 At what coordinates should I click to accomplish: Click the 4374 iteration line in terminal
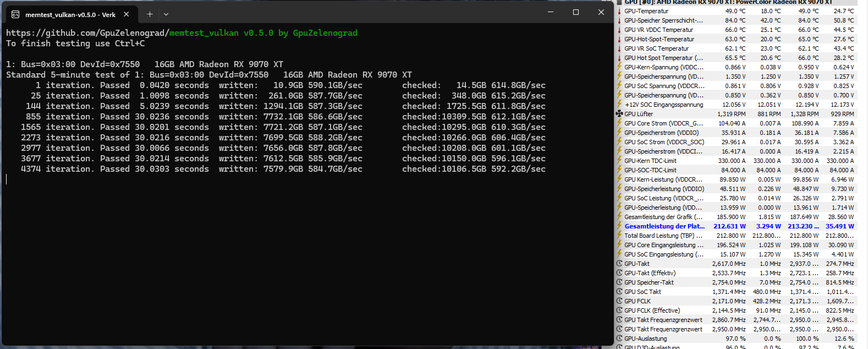pos(283,169)
